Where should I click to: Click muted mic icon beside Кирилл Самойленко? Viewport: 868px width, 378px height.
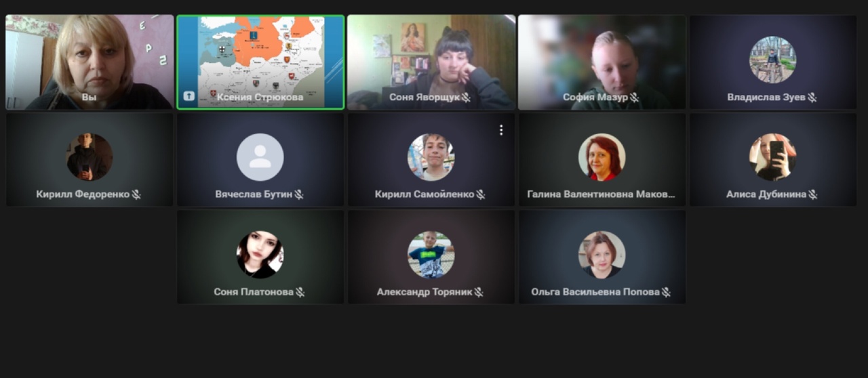[481, 194]
